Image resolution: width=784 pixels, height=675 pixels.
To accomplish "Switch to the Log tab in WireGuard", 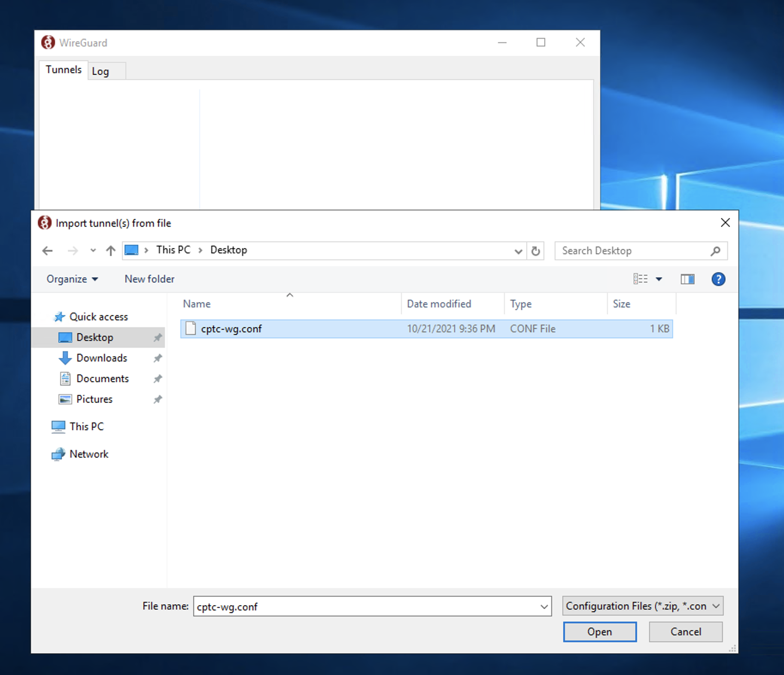I will (x=107, y=71).
